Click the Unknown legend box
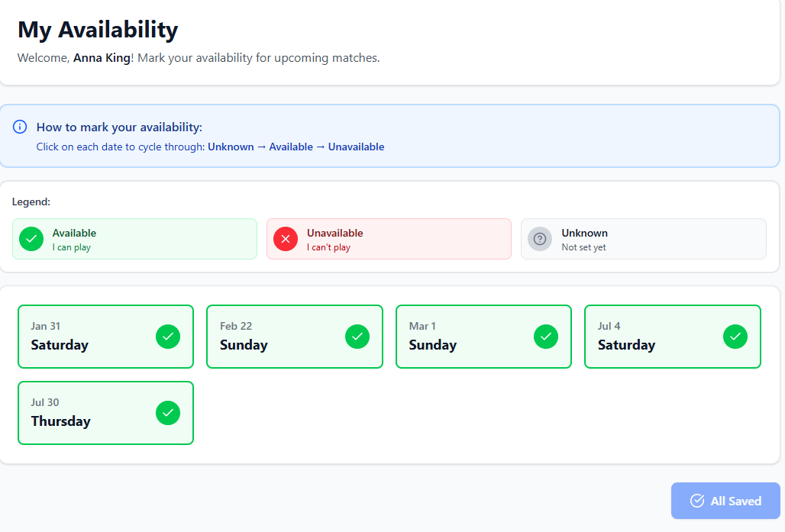 click(x=643, y=239)
